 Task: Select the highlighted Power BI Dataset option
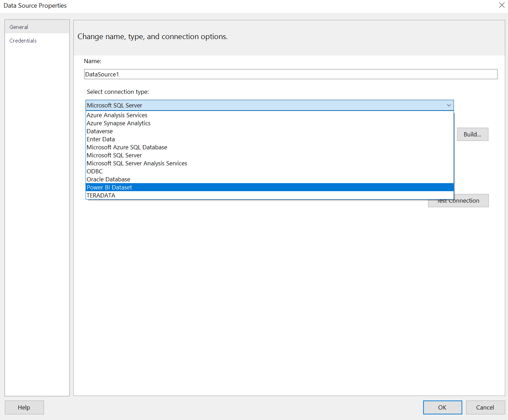(x=110, y=187)
